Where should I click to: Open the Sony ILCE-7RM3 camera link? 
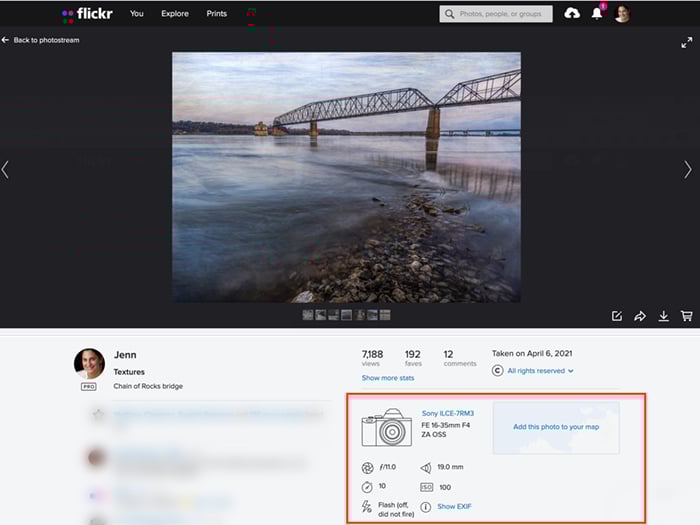(x=448, y=413)
